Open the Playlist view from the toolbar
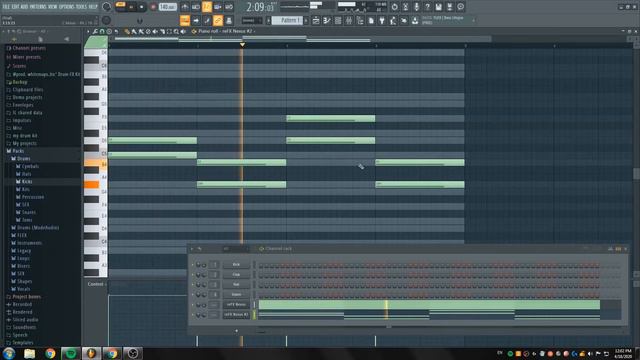This screenshot has height=360, width=640. (316, 20)
